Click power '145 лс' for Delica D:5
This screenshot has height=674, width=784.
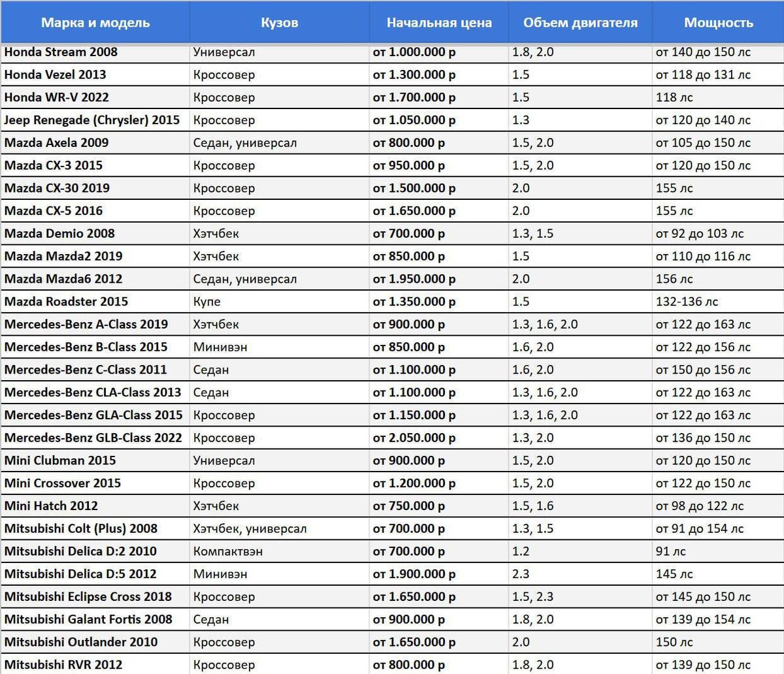(x=718, y=574)
